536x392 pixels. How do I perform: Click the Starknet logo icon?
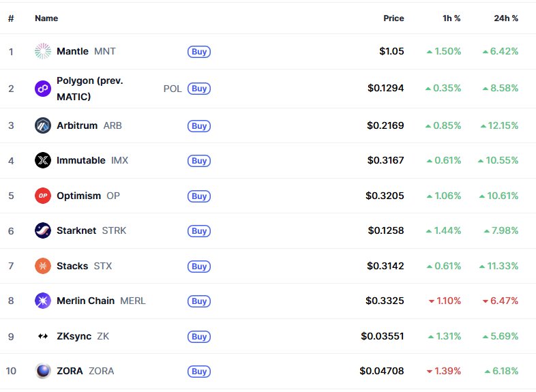point(43,230)
